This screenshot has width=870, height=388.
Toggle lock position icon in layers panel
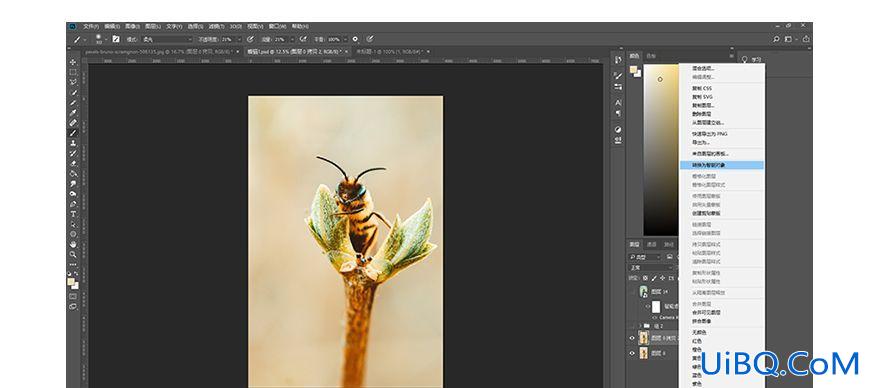click(662, 278)
